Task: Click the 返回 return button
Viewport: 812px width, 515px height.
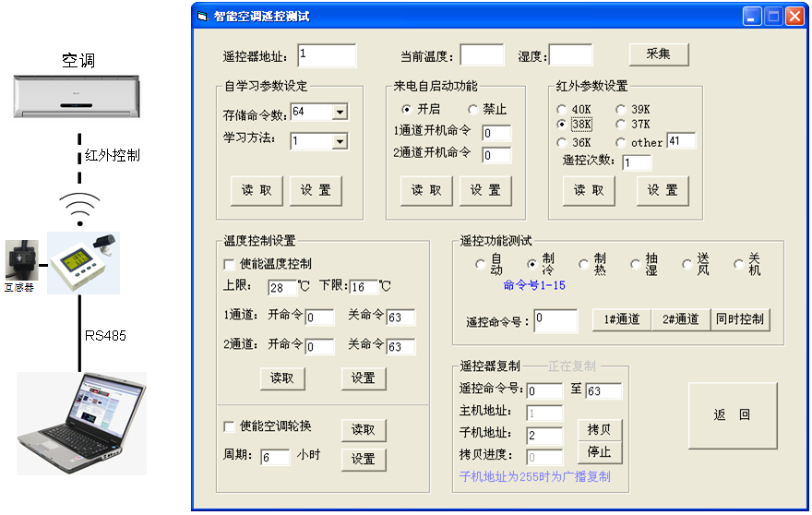Action: pyautogui.click(x=733, y=415)
